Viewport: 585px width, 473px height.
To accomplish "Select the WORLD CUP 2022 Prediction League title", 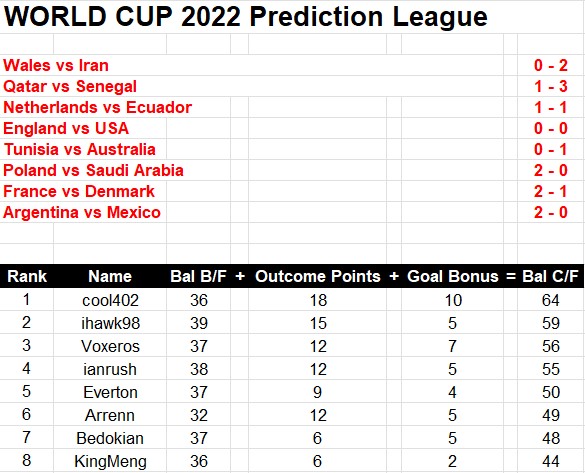I will pos(245,16).
